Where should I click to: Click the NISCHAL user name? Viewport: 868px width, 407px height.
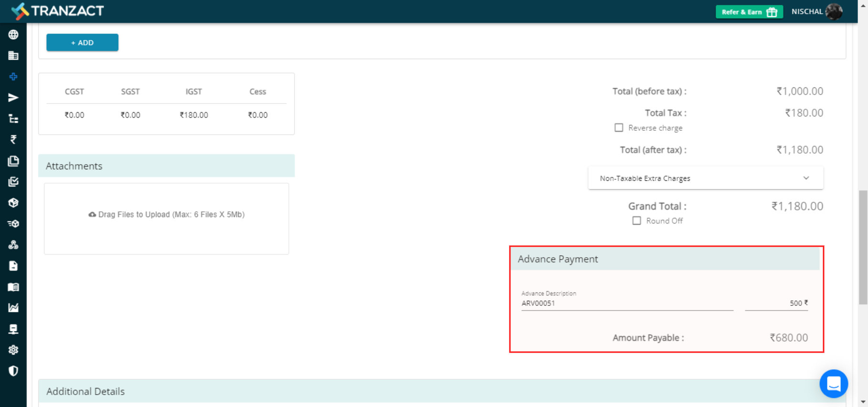[807, 11]
